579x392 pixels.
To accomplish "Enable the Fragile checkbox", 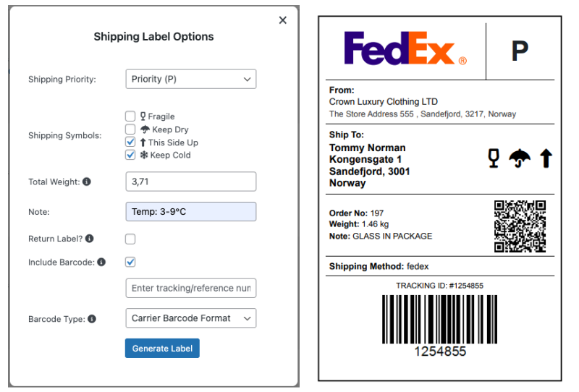I will point(130,116).
